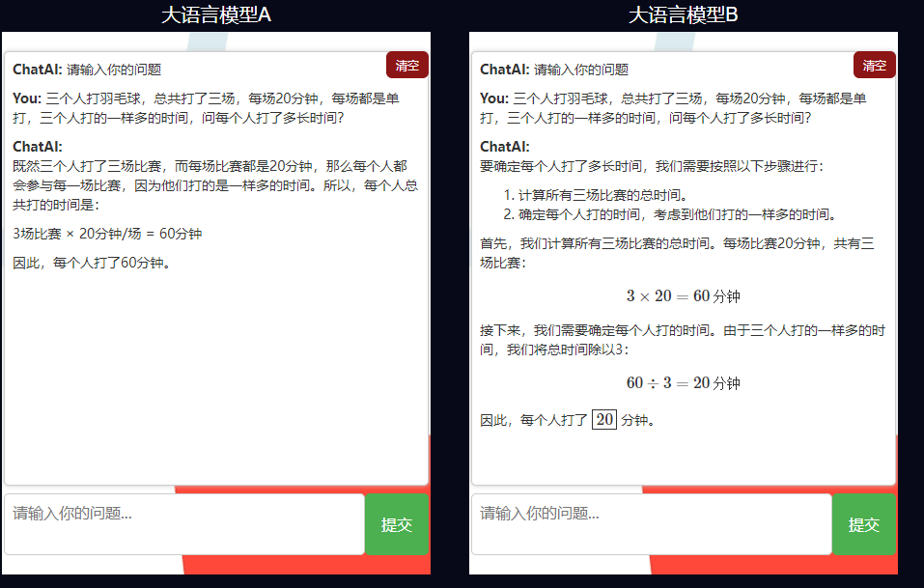The image size is (924, 588).
Task: Click model B's line 要确定每个人打了多长时间
Action: pos(652,166)
